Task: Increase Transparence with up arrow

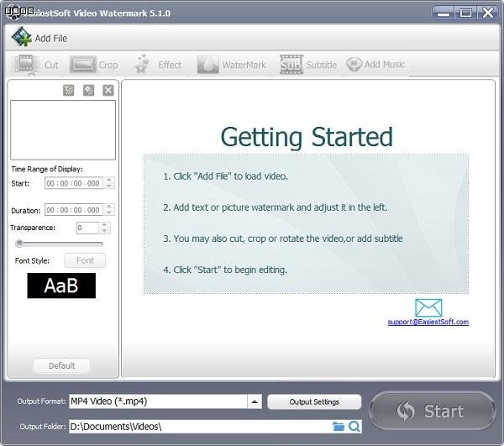Action: (x=104, y=225)
